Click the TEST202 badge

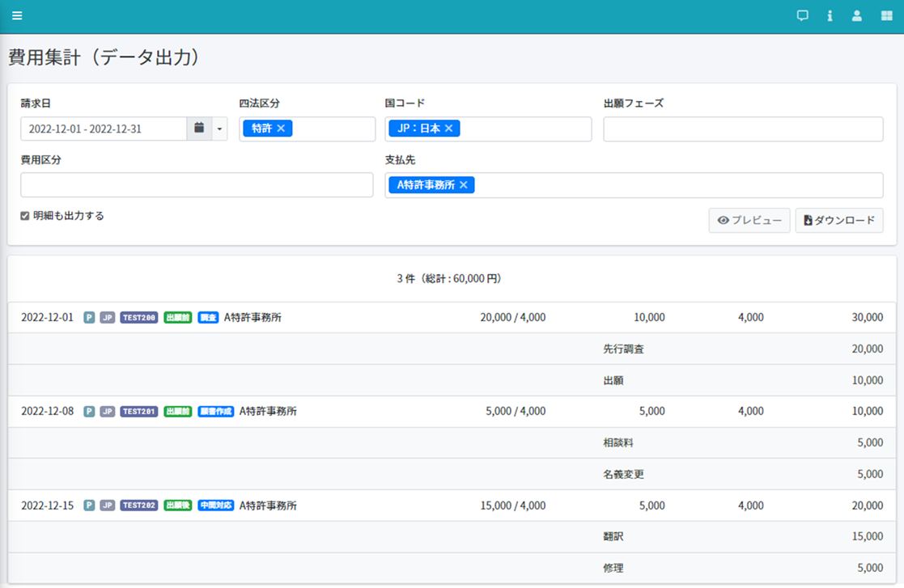point(139,505)
